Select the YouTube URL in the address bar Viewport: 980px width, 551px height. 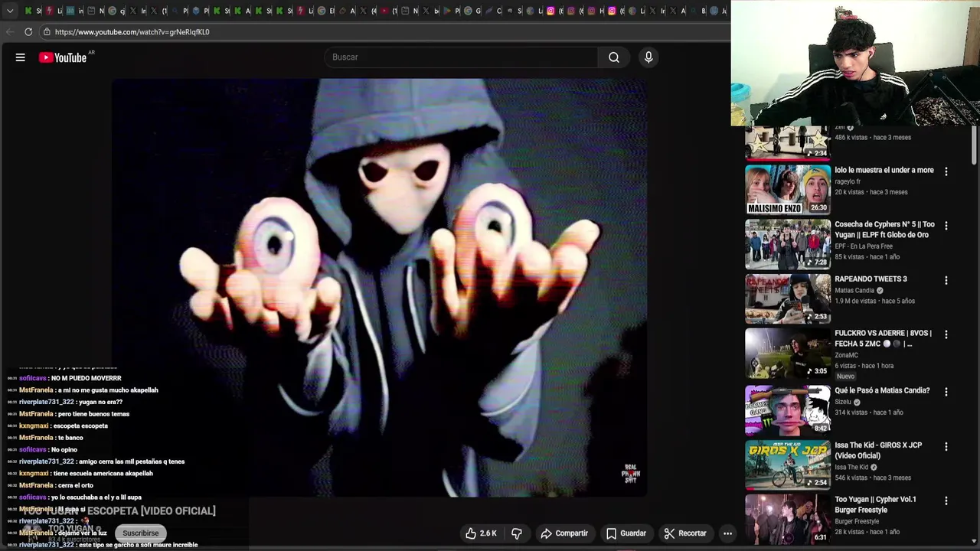coord(132,32)
